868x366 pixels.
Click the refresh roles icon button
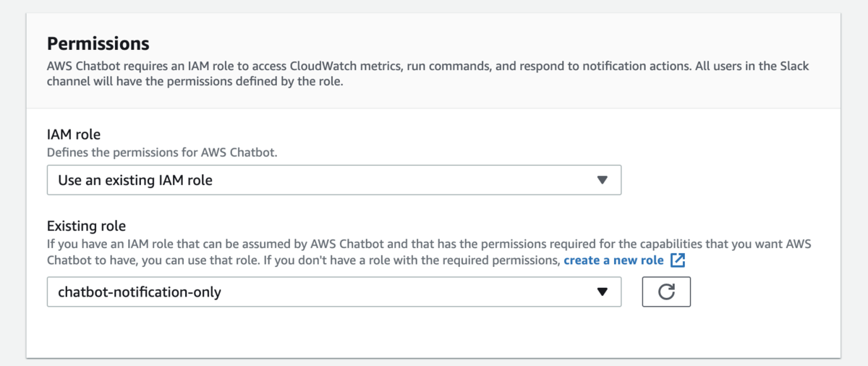coord(666,291)
